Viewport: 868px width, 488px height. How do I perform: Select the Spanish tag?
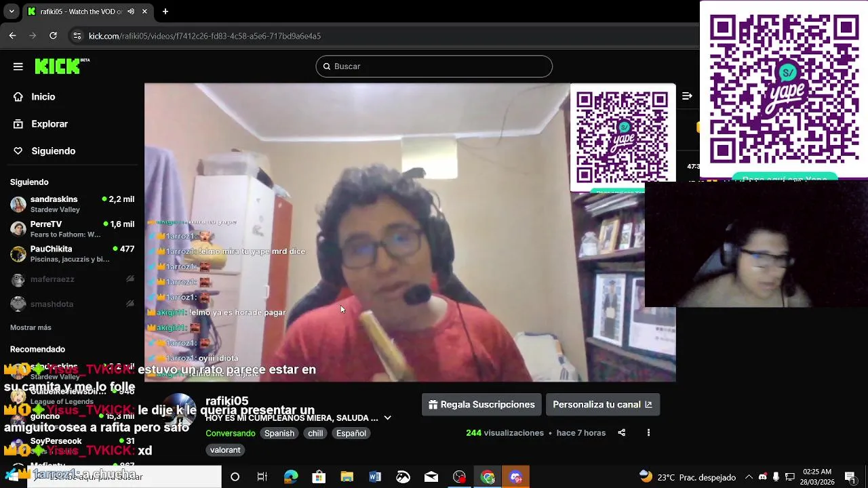coord(279,433)
